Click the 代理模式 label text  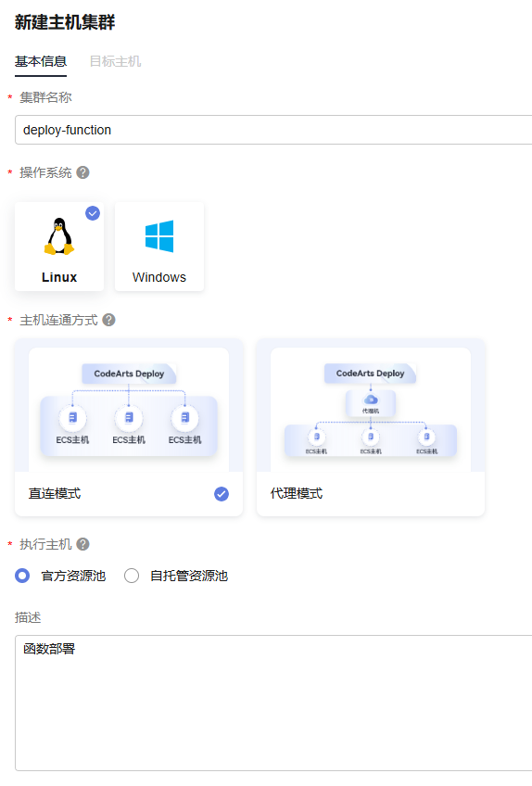(297, 494)
